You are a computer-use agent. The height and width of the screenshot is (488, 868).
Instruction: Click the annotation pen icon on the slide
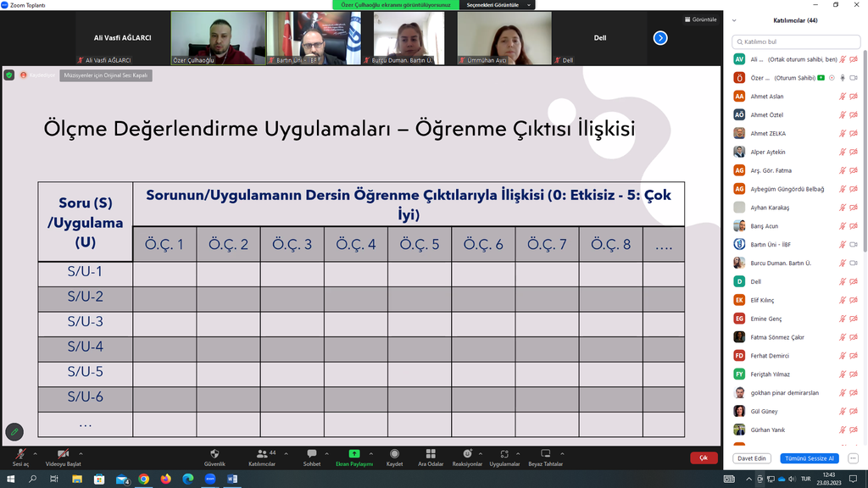pyautogui.click(x=14, y=431)
